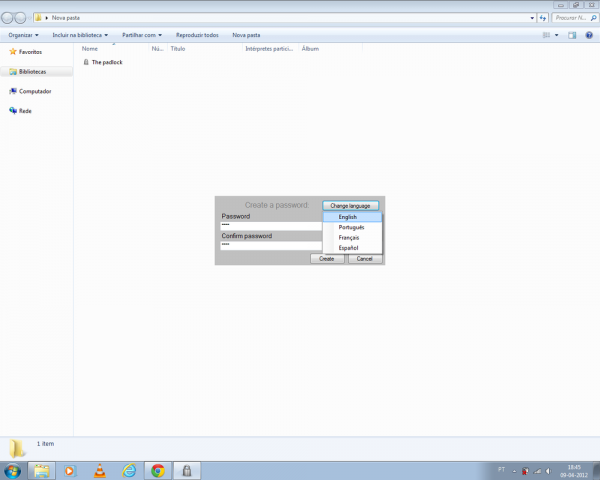
Task: Open Internet Explorer from the taskbar
Action: (x=129, y=471)
